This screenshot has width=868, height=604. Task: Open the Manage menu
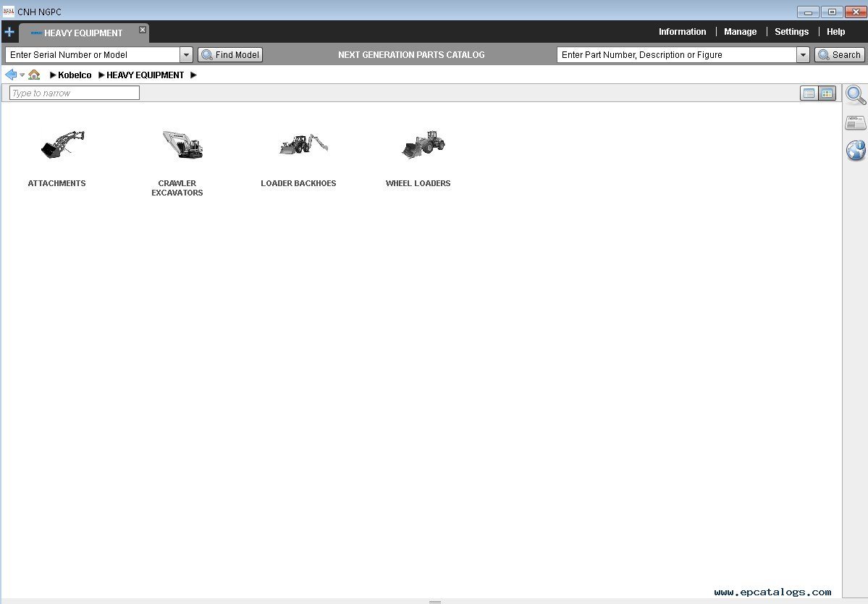[740, 32]
